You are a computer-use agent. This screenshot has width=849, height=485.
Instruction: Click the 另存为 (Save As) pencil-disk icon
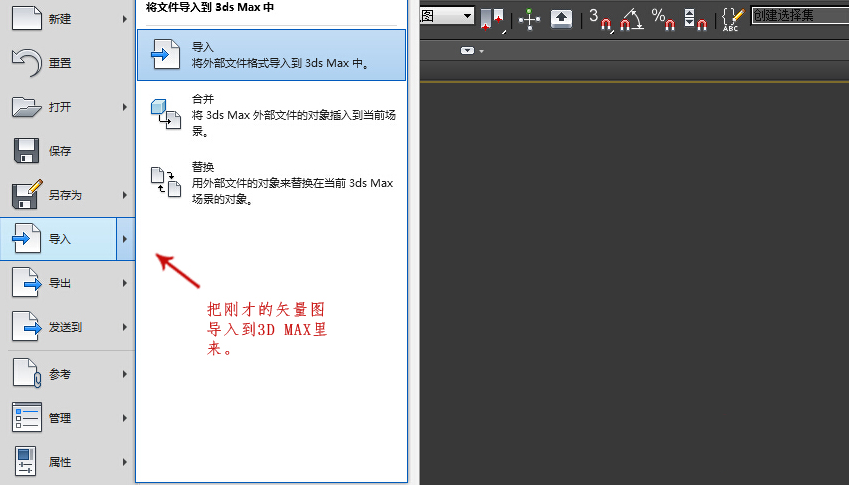coord(27,194)
